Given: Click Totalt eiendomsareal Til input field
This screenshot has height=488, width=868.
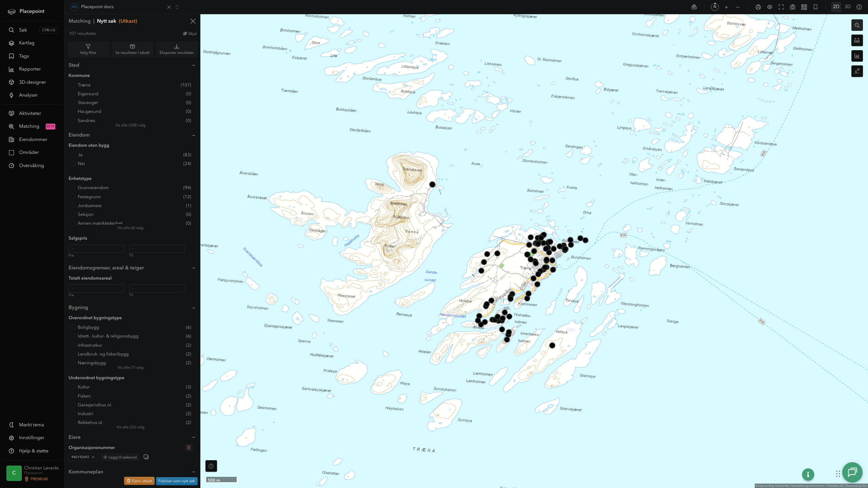Looking at the screenshot, I should click(157, 288).
